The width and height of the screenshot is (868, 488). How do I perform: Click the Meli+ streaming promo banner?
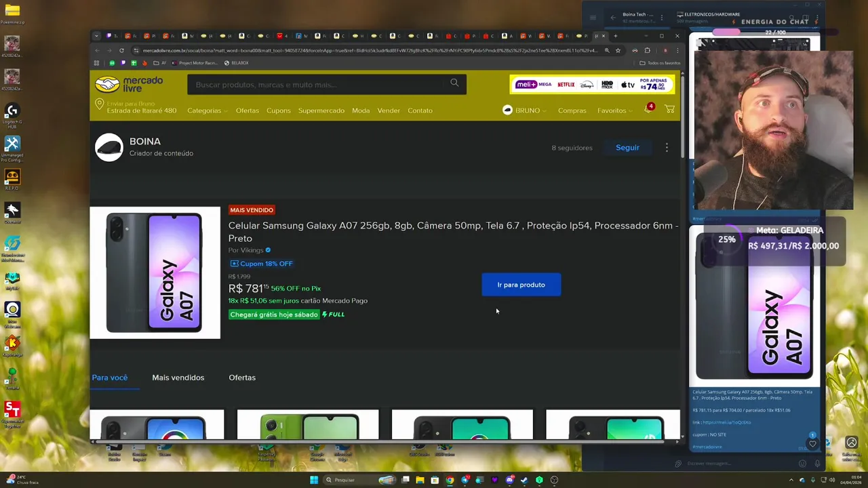(x=592, y=85)
